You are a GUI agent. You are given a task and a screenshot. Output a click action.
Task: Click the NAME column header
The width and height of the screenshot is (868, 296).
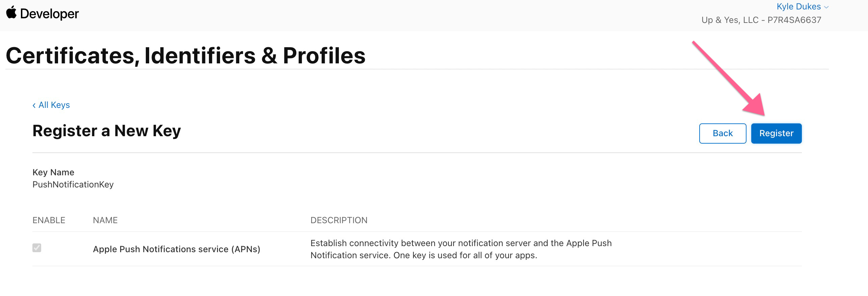click(x=105, y=220)
